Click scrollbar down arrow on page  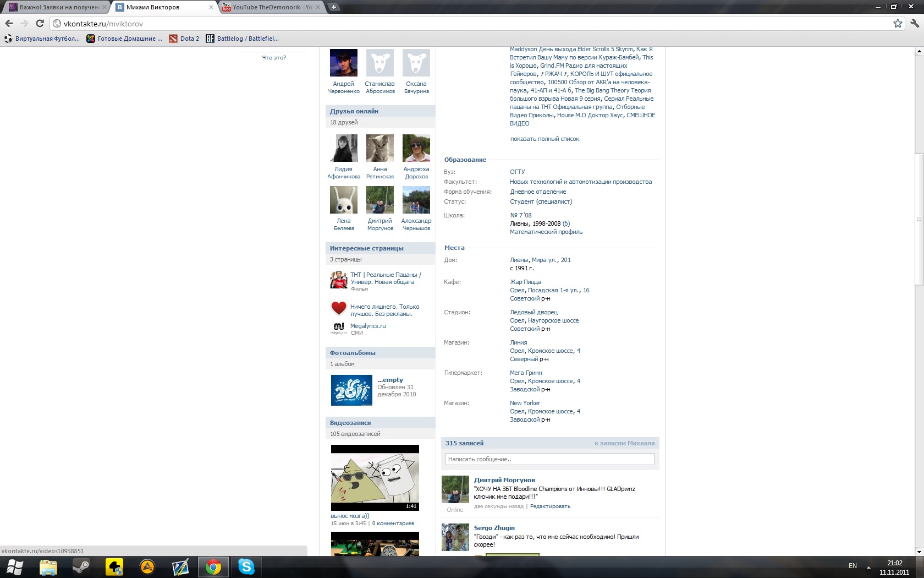919,551
